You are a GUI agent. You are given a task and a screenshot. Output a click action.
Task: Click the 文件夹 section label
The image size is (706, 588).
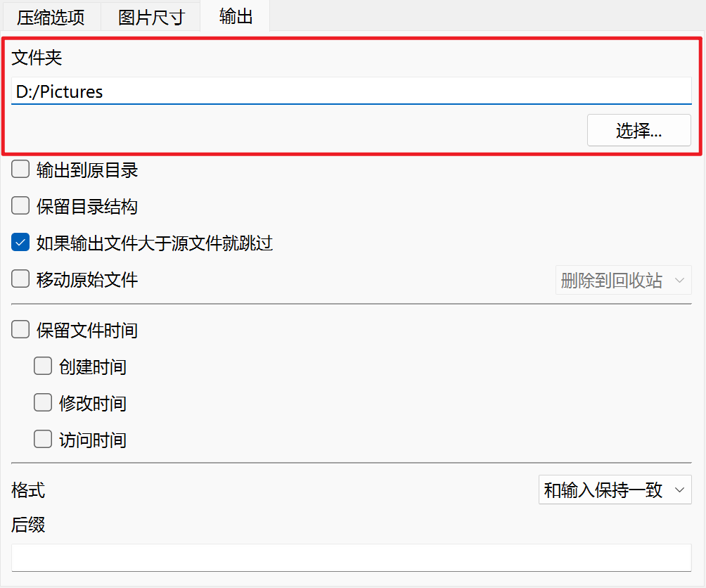(x=37, y=58)
